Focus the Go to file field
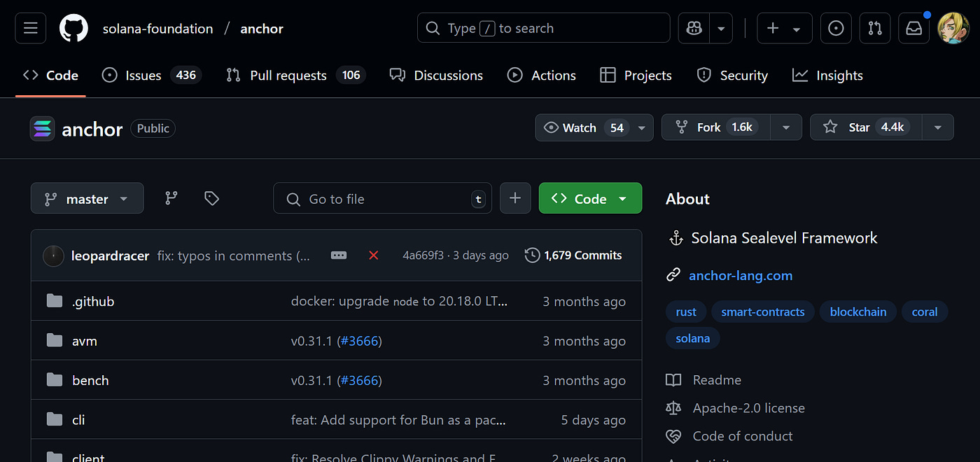The image size is (980, 462). point(382,199)
